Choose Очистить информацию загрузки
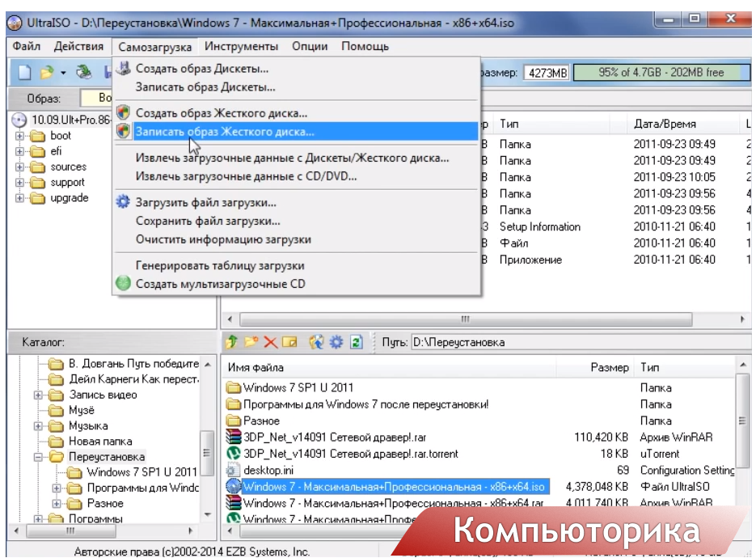This screenshot has height=558, width=756. click(297, 239)
